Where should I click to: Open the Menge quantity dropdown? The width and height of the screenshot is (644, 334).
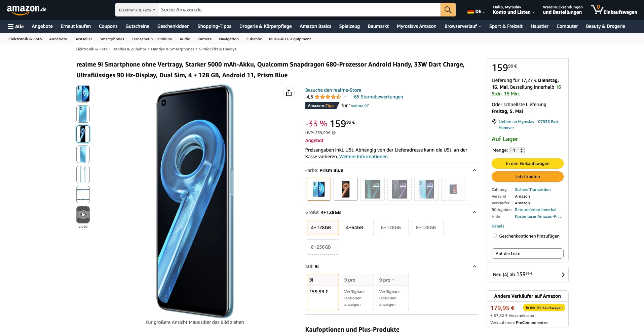click(517, 151)
